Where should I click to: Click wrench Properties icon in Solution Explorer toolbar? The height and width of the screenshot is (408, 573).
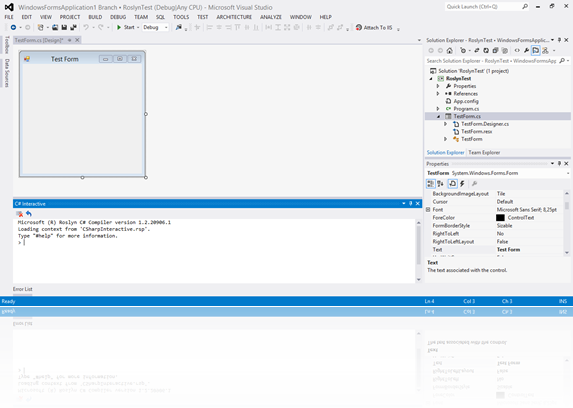point(526,50)
